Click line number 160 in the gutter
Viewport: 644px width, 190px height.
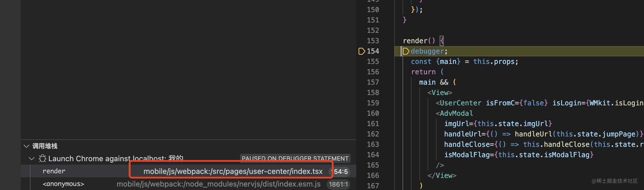[373, 113]
